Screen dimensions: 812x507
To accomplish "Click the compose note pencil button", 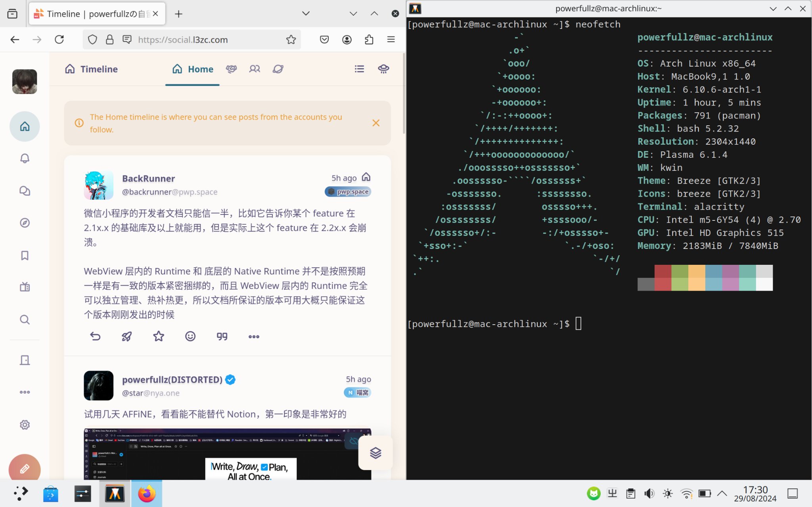I will (x=25, y=469).
